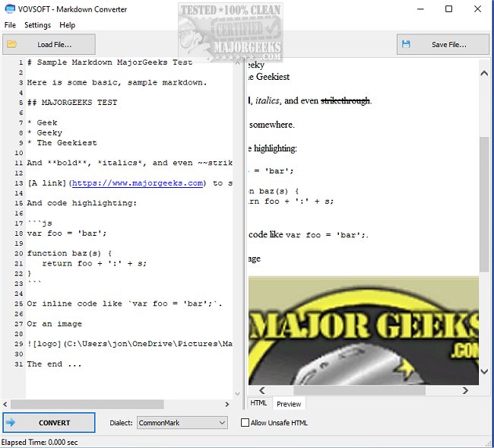Click the strikethrough word in preview
Viewport: 494px width, 448px height.
pyautogui.click(x=345, y=100)
